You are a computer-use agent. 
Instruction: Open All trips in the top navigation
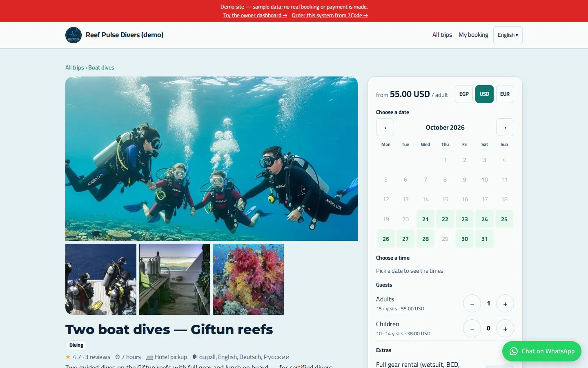click(x=442, y=35)
